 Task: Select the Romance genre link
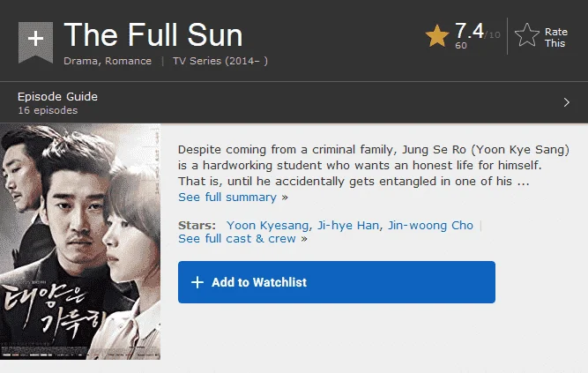(128, 61)
